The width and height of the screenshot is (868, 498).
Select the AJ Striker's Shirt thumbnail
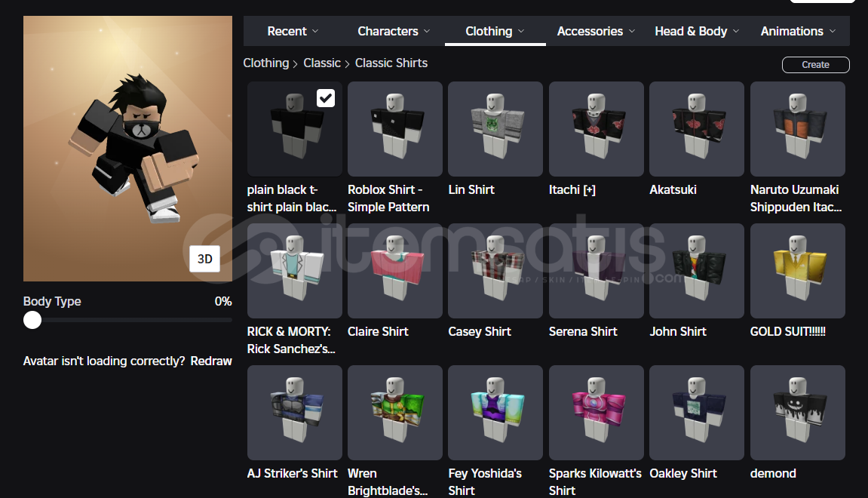click(x=295, y=413)
